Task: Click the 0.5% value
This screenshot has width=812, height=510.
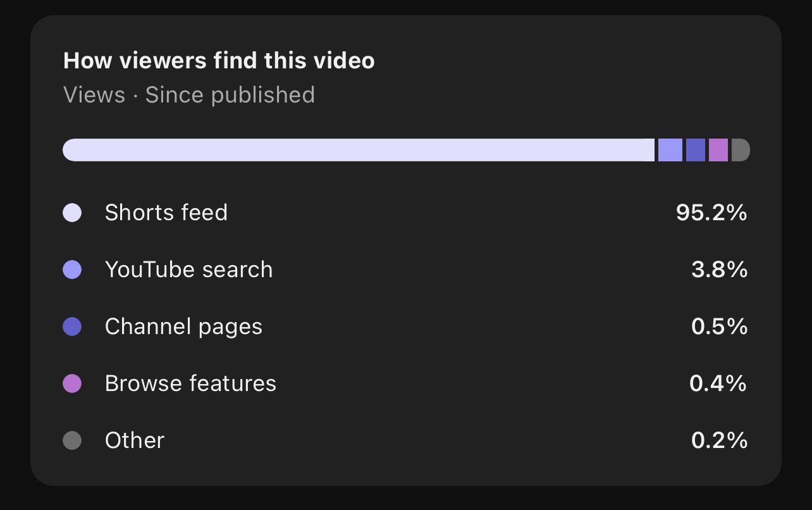Action: 720,327
